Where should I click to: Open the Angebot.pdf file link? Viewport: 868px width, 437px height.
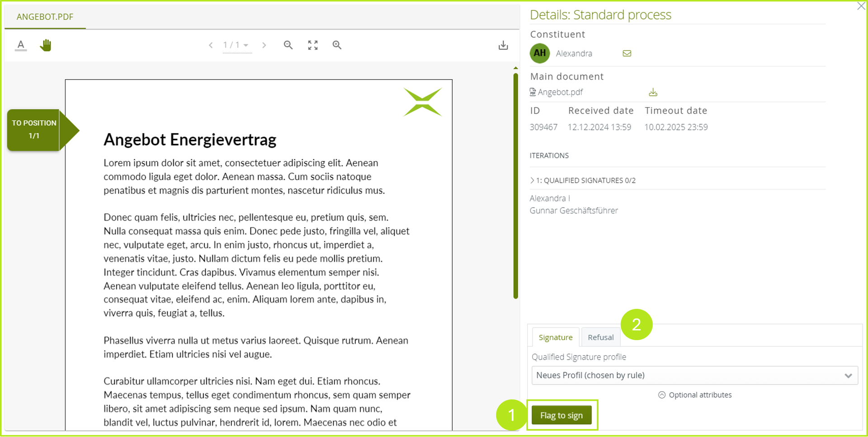tap(560, 92)
